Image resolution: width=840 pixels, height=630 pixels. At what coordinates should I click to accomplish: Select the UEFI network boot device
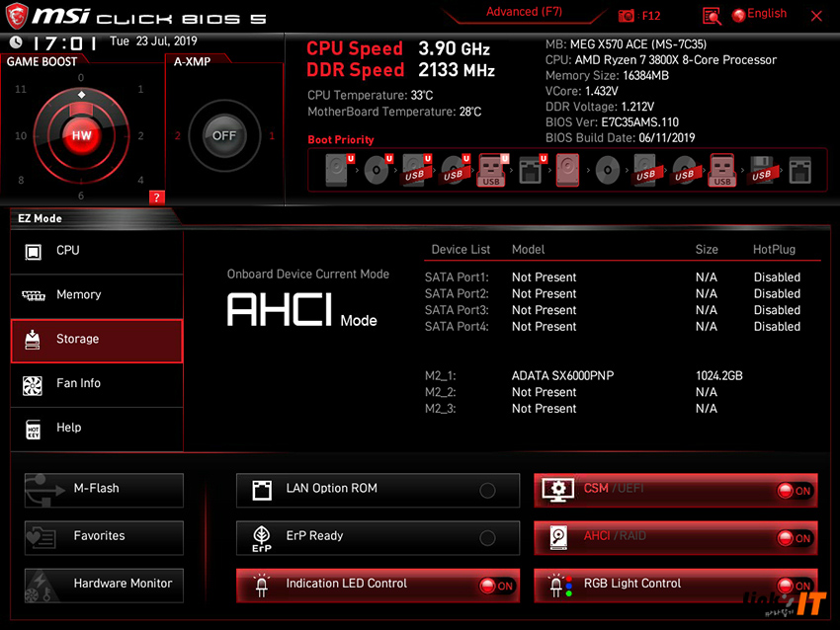tap(532, 170)
